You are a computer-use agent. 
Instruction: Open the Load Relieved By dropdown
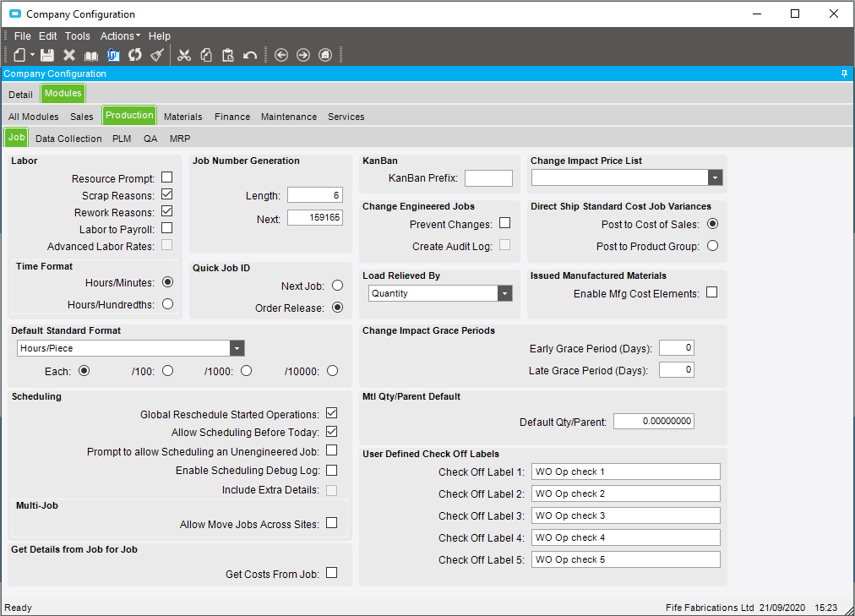click(505, 293)
